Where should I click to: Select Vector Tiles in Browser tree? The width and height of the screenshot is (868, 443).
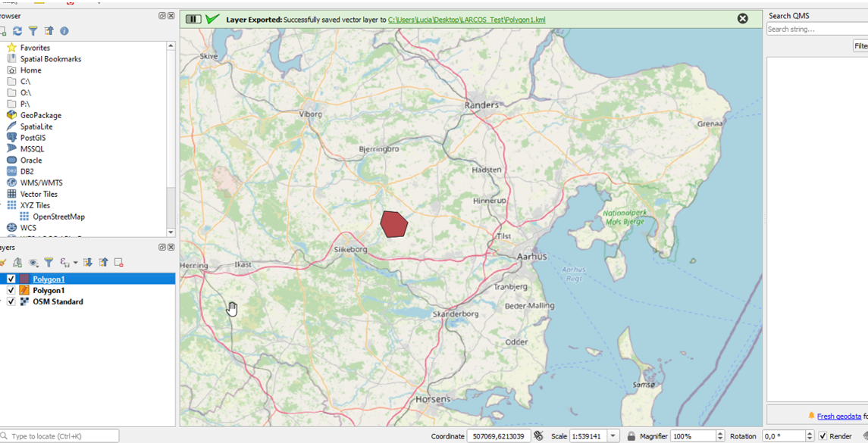[x=39, y=194]
